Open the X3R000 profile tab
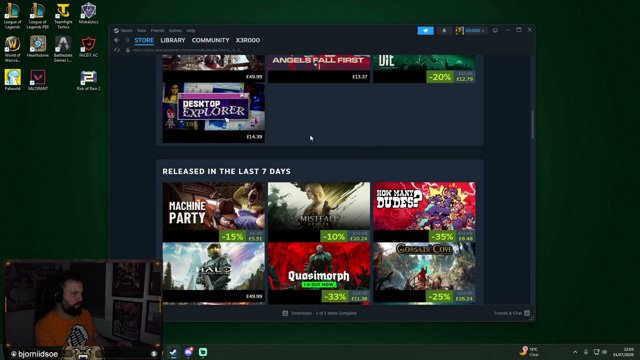 tap(247, 40)
